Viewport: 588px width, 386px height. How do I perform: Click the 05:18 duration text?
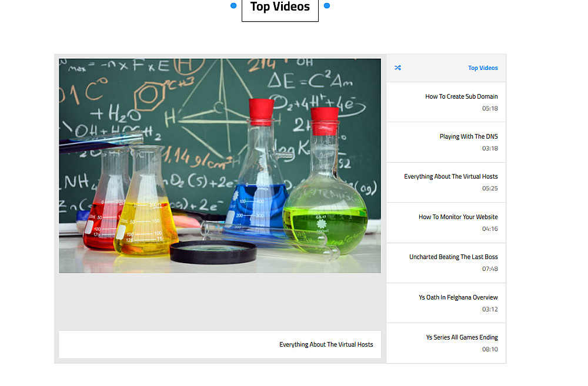(490, 108)
